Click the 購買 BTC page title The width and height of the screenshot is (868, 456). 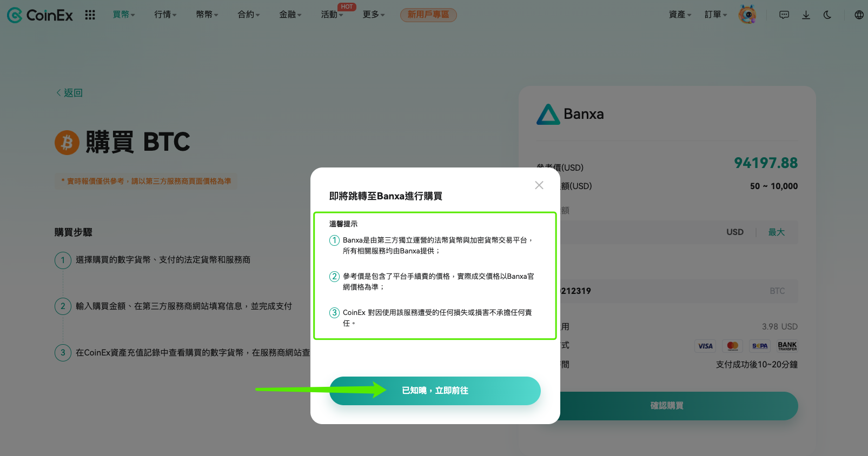(138, 142)
